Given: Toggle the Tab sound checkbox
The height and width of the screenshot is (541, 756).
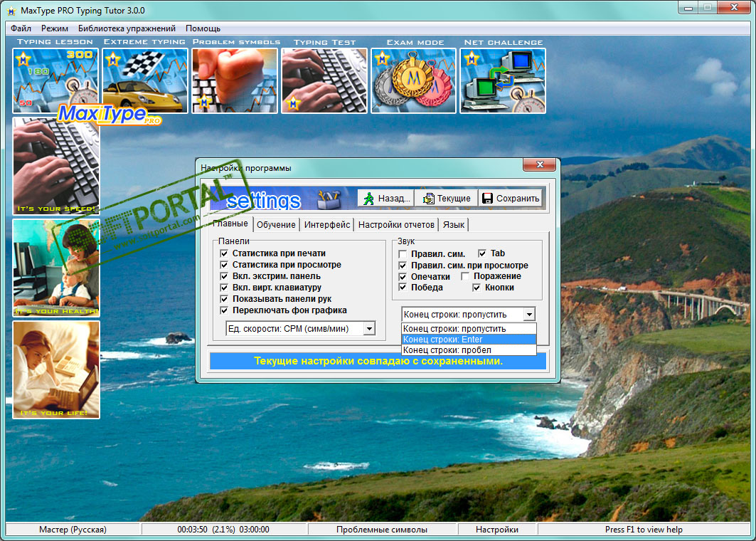Looking at the screenshot, I should (482, 253).
